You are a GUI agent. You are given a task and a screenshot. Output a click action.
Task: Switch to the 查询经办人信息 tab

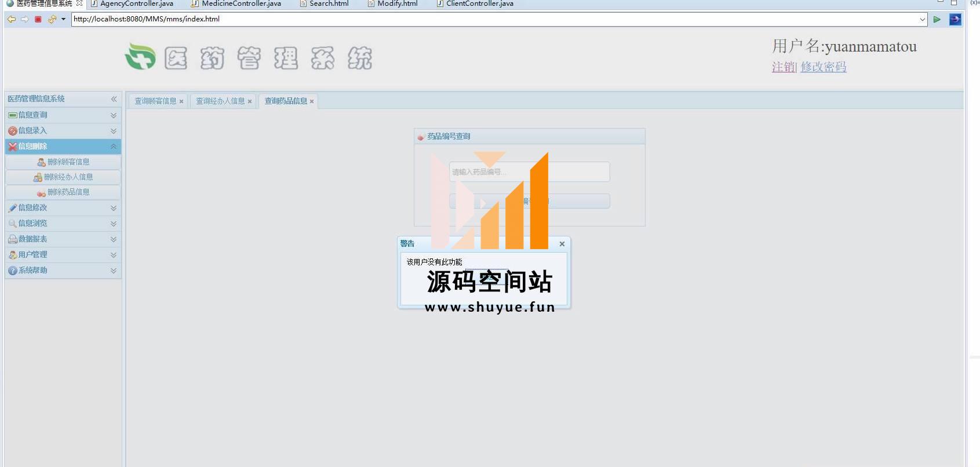(x=220, y=101)
